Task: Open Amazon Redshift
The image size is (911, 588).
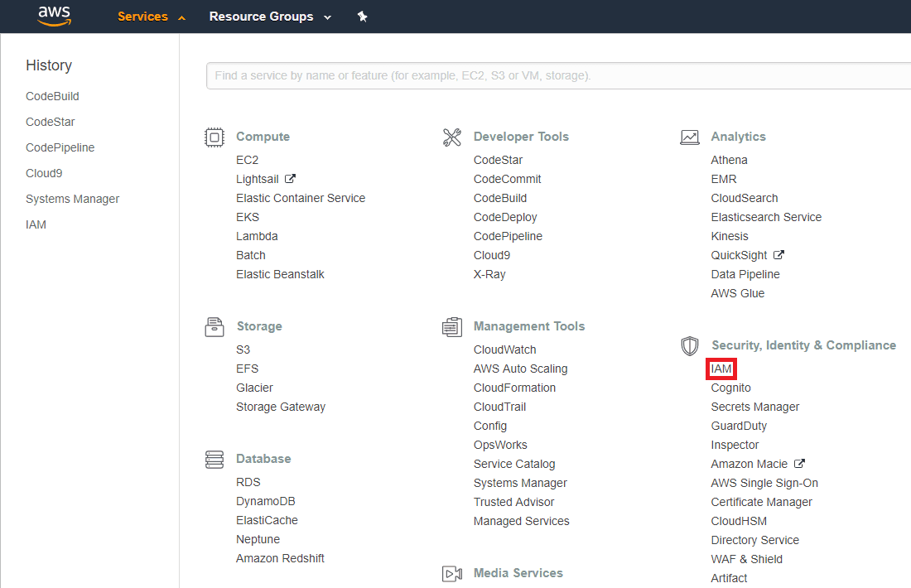Action: coord(280,558)
